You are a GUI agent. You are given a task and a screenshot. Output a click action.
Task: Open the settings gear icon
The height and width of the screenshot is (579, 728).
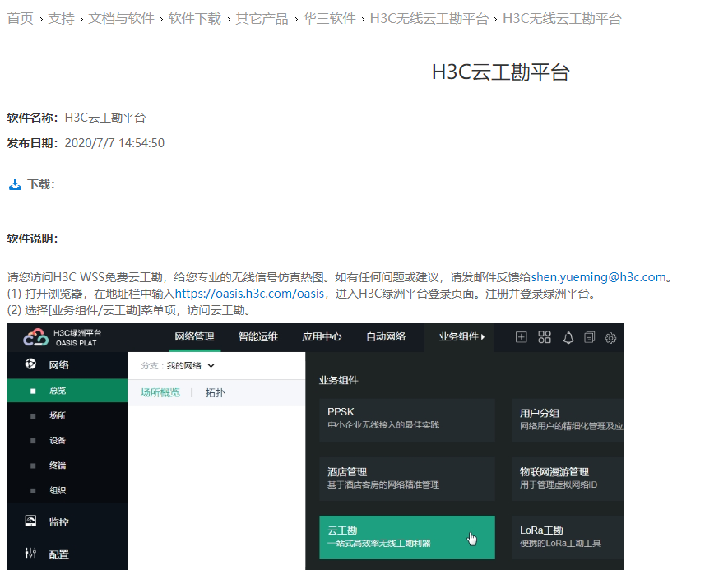(x=610, y=337)
